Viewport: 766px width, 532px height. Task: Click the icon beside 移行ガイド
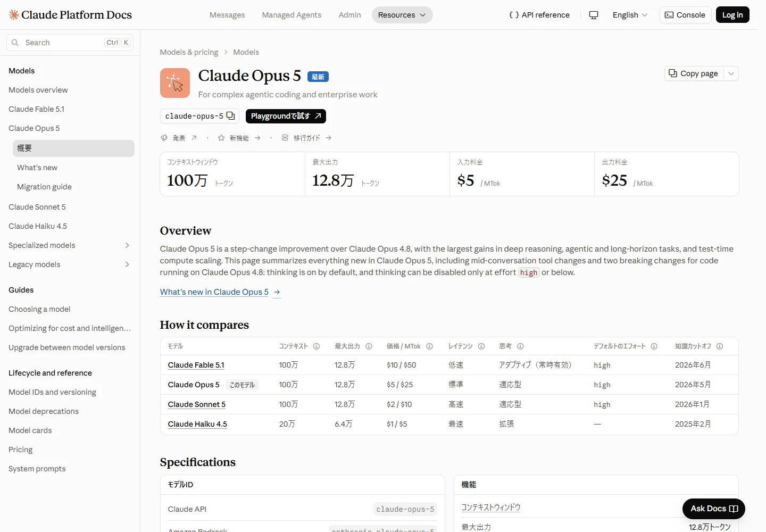pyautogui.click(x=285, y=138)
